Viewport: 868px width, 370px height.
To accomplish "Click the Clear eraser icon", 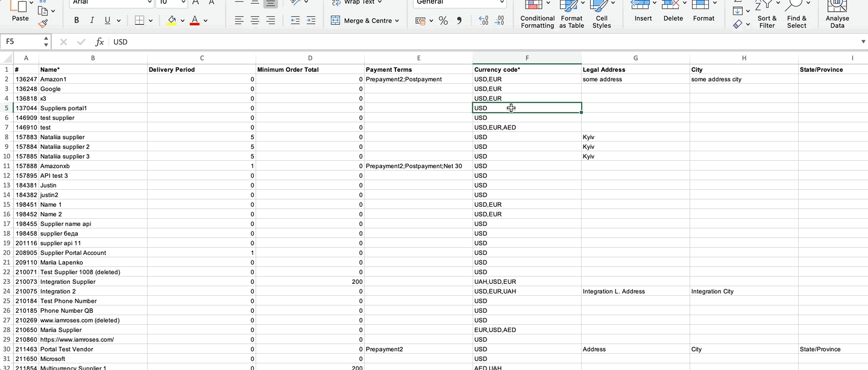I will tap(738, 25).
